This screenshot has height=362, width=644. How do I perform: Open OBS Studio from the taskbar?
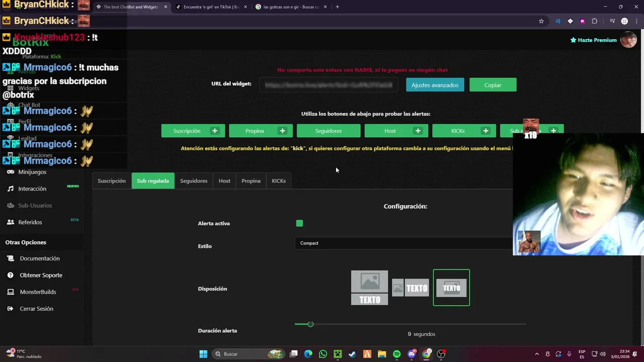pos(441,354)
